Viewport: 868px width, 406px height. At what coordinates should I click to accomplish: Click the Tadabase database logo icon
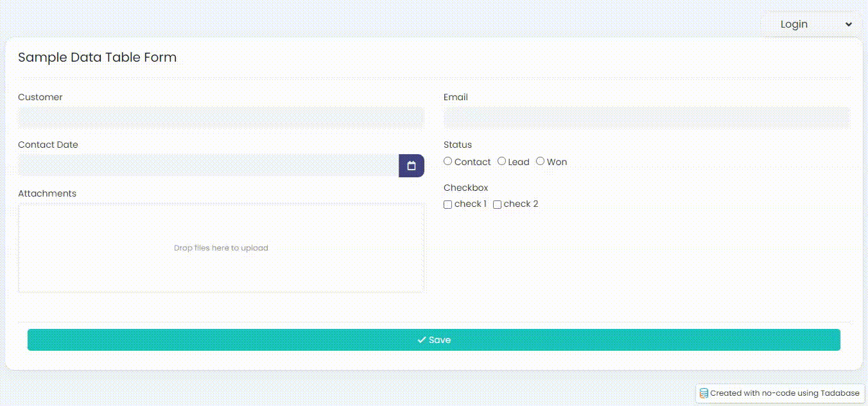(x=704, y=393)
